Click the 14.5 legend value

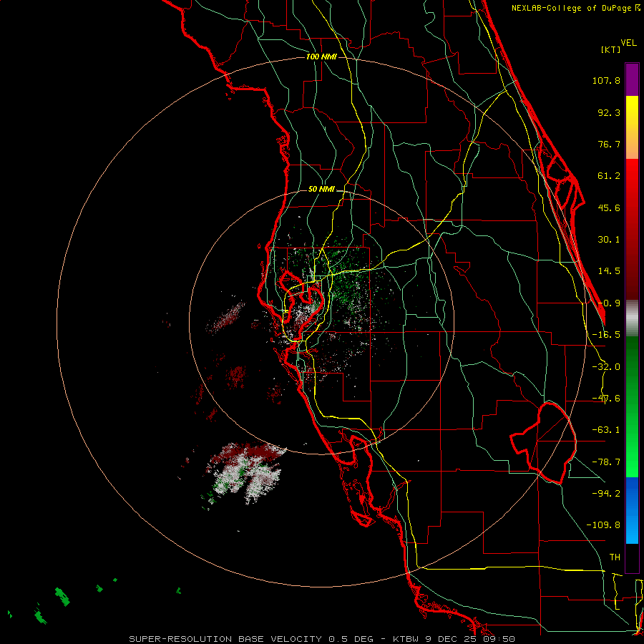click(609, 271)
